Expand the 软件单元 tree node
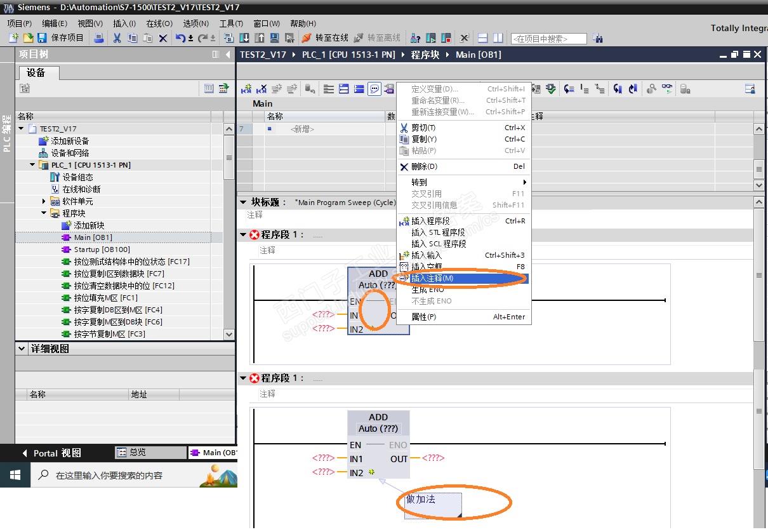Screen dimensions: 768x532 [44, 201]
